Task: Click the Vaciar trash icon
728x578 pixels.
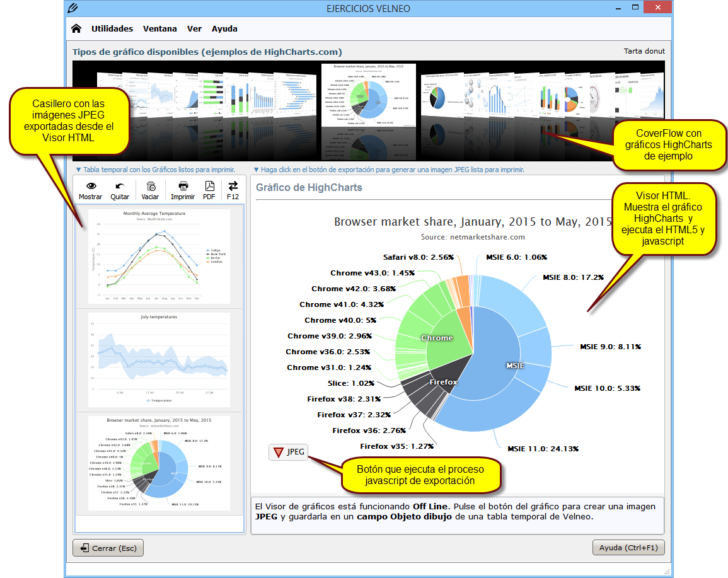Action: pos(150,186)
